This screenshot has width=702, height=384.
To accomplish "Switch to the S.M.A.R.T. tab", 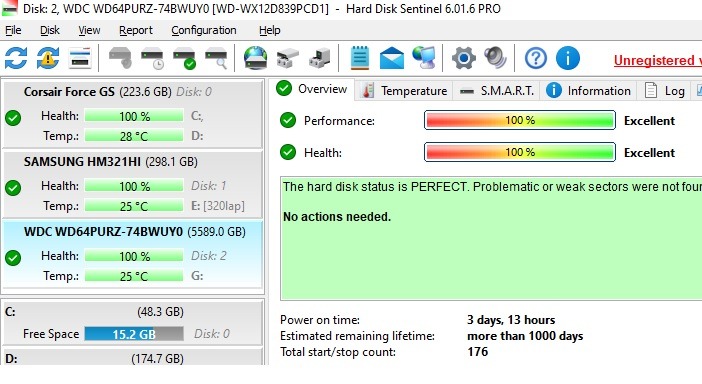I will pos(497,91).
